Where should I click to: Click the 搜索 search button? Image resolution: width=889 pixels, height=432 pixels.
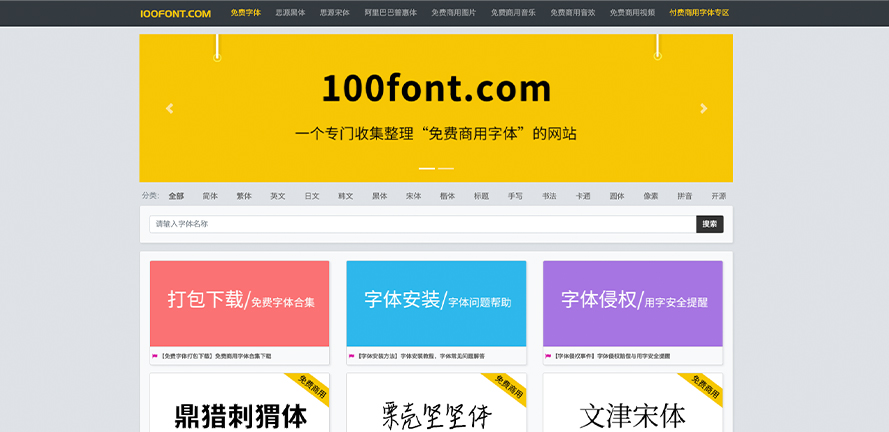tap(710, 224)
